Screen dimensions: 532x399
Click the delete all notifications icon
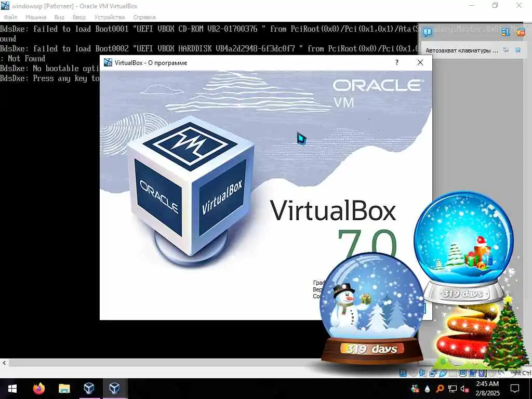pos(521,32)
